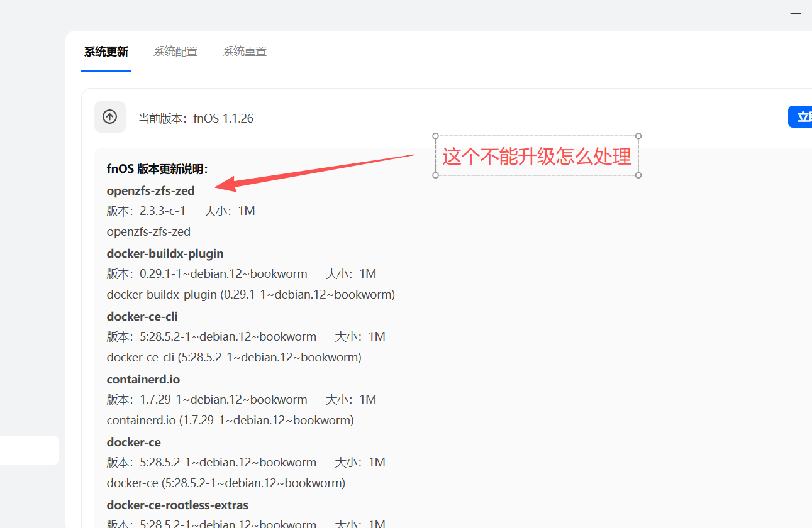812x528 pixels.
Task: Select the bold docker-ce-rootless-extras heading
Action: [x=177, y=505]
